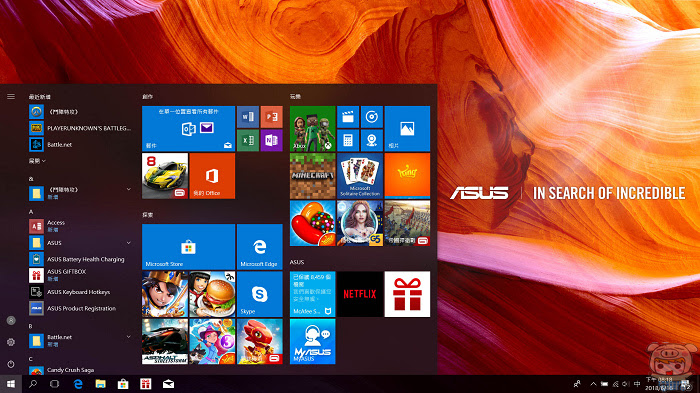The image size is (700, 393).
Task: Open Settings gear in Start menu rail
Action: pyautogui.click(x=11, y=342)
